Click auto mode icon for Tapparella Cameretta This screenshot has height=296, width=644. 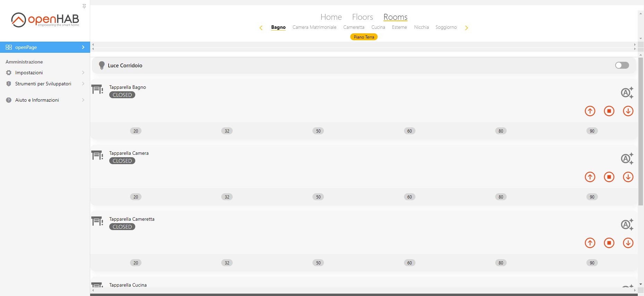coord(627,225)
